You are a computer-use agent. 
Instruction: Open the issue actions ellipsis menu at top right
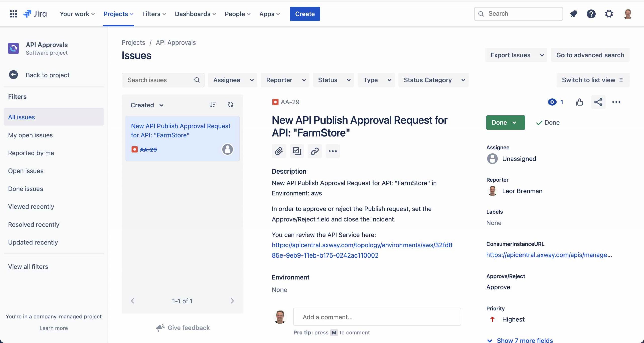[616, 102]
